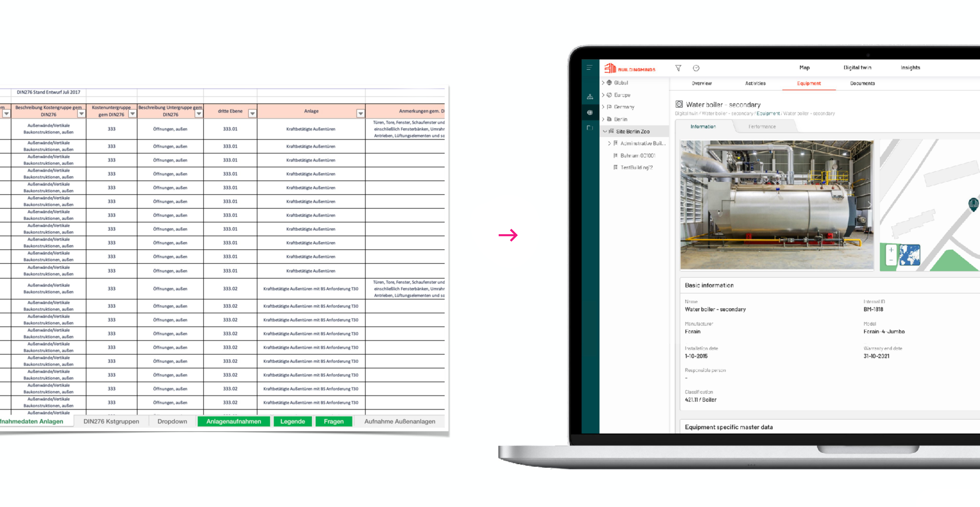Open the Aufnahme Außenanlagen sheet tab
980x507 pixels.
(399, 421)
